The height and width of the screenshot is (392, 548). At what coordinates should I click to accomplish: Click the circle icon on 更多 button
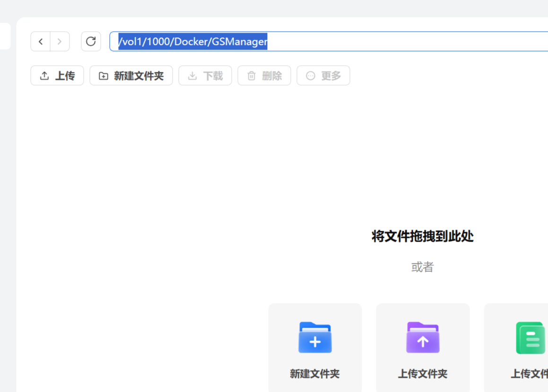[311, 75]
